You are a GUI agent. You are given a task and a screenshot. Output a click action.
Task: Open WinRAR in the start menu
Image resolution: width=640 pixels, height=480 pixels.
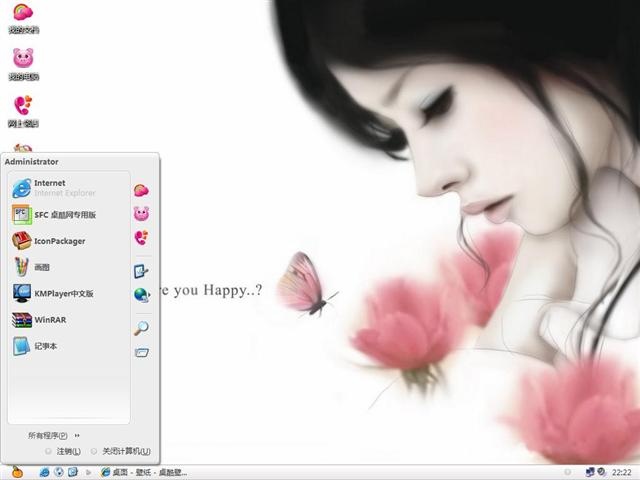click(x=39, y=320)
